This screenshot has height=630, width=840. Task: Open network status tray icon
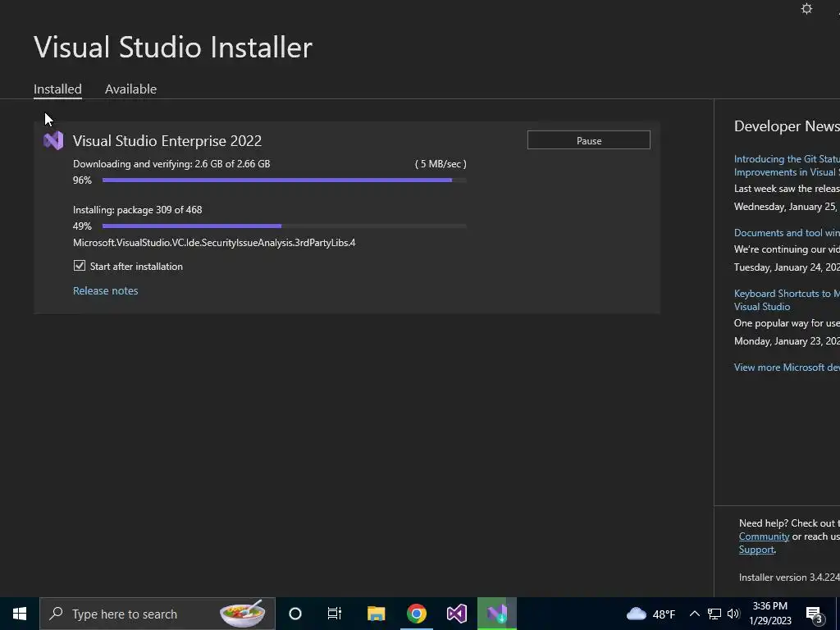pos(714,614)
